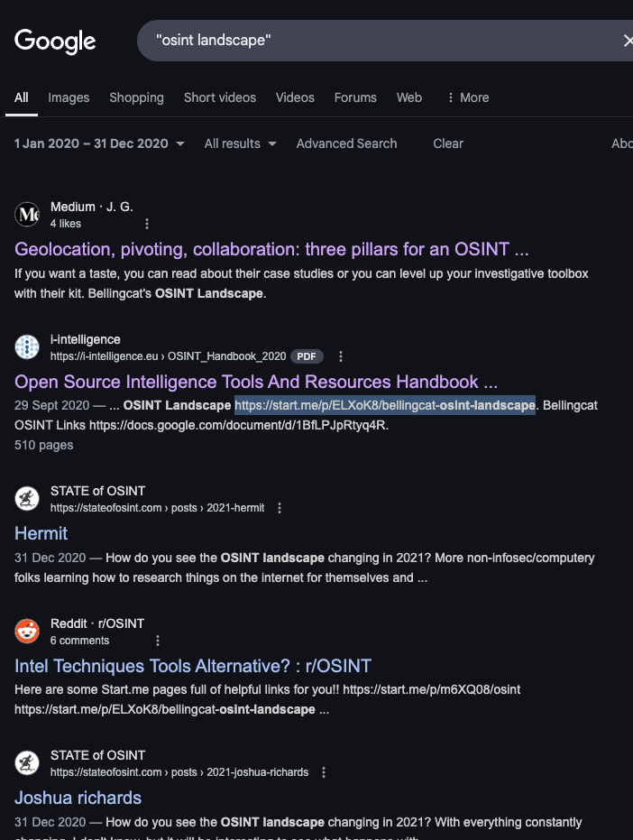Open Intel Techniques Tools Alternative result

pyautogui.click(x=193, y=666)
